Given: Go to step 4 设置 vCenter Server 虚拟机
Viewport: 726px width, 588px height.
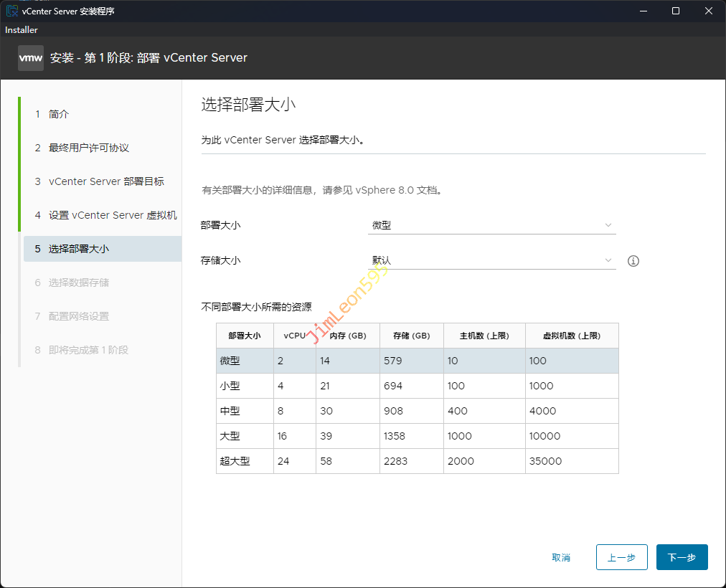Looking at the screenshot, I should pyautogui.click(x=113, y=215).
